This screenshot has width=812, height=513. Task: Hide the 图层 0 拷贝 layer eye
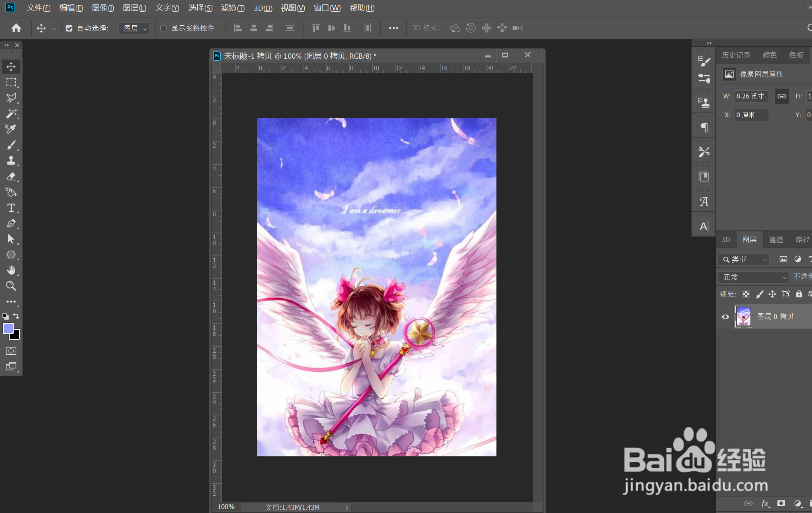click(725, 317)
